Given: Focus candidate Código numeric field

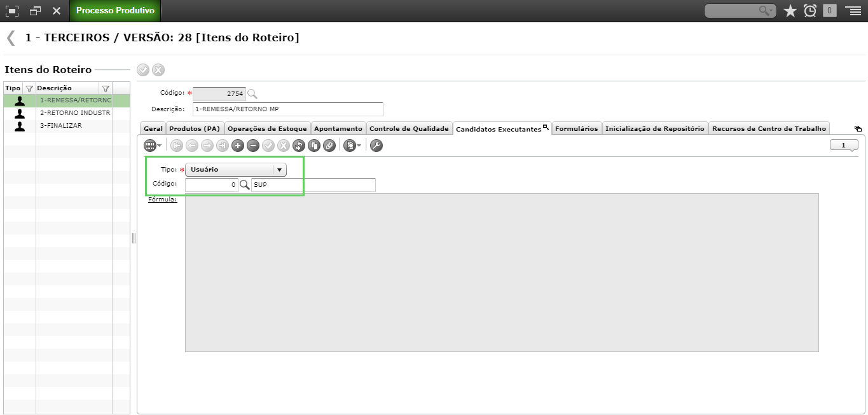Looking at the screenshot, I should (212, 185).
